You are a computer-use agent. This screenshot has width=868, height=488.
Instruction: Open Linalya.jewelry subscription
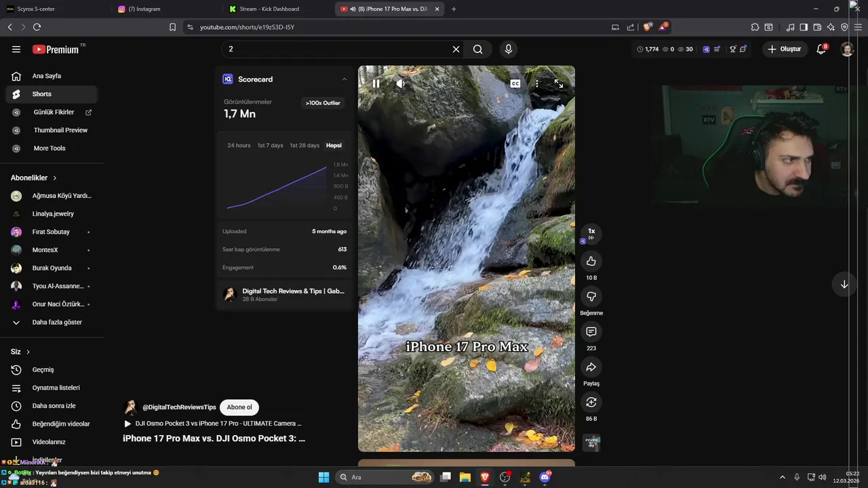tap(52, 214)
